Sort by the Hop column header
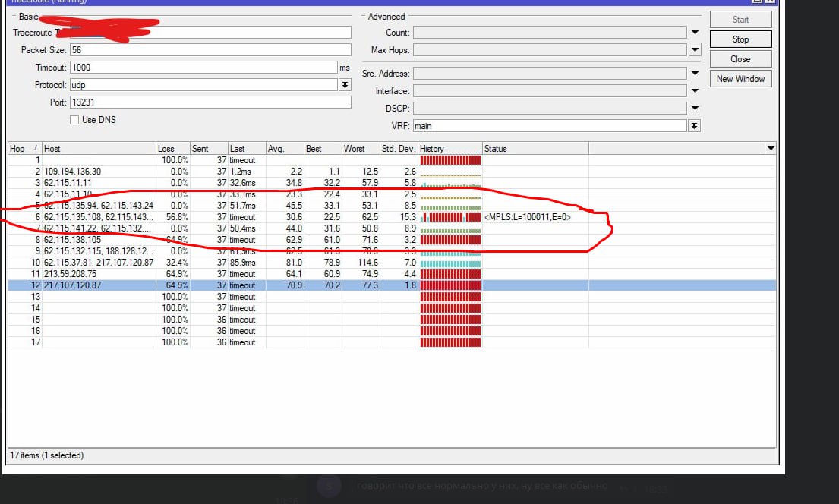The width and height of the screenshot is (839, 504). pos(24,148)
